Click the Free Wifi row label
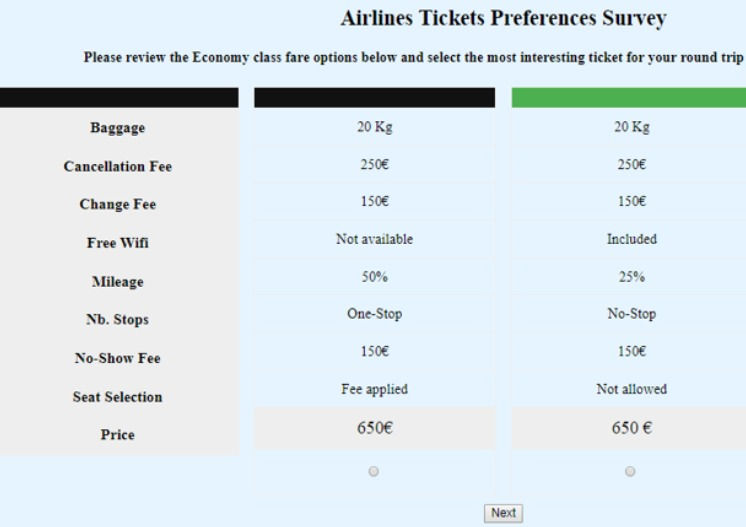 tap(117, 243)
